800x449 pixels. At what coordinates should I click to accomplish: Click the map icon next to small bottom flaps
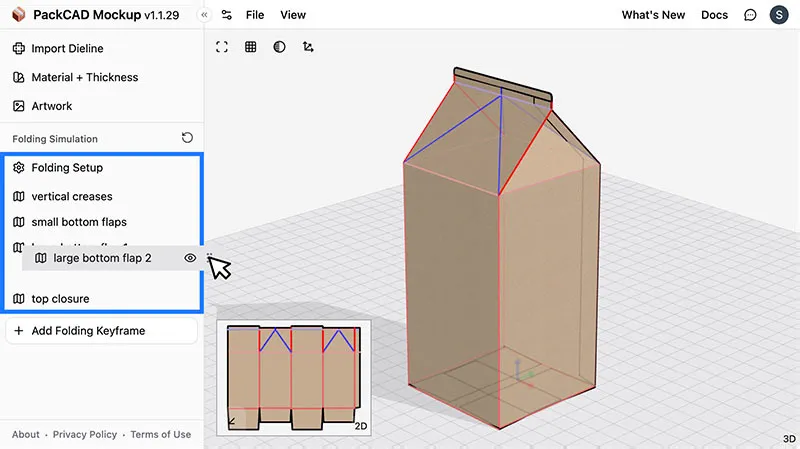(19, 222)
